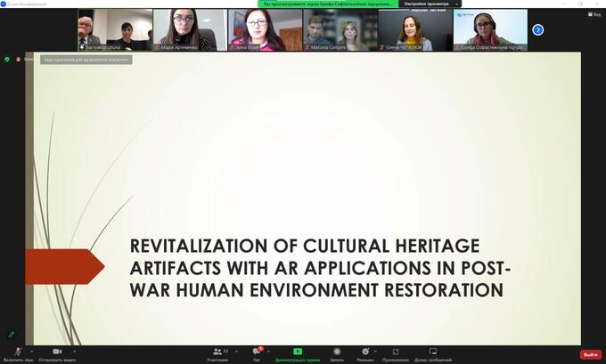Expand video options arrow beside camera
Image resolution: width=606 pixels, height=364 pixels.
tap(72, 351)
